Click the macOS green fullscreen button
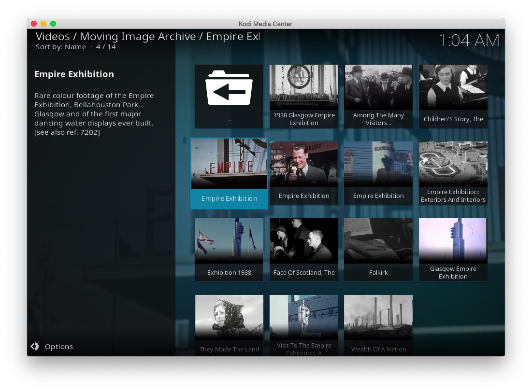Viewport: 532px width, 392px height. [x=53, y=24]
